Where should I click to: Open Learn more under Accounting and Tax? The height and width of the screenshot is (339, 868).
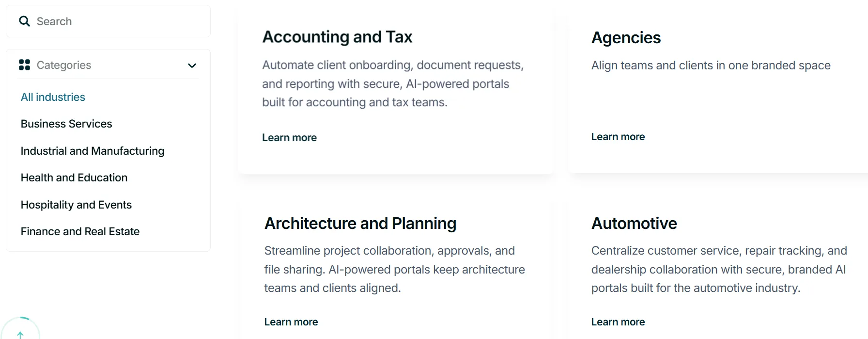(289, 138)
